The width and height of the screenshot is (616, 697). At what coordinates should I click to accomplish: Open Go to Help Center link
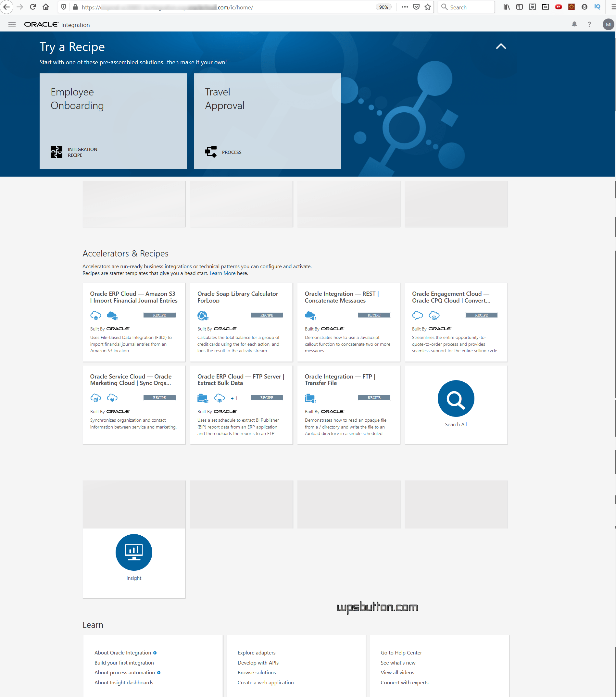401,653
